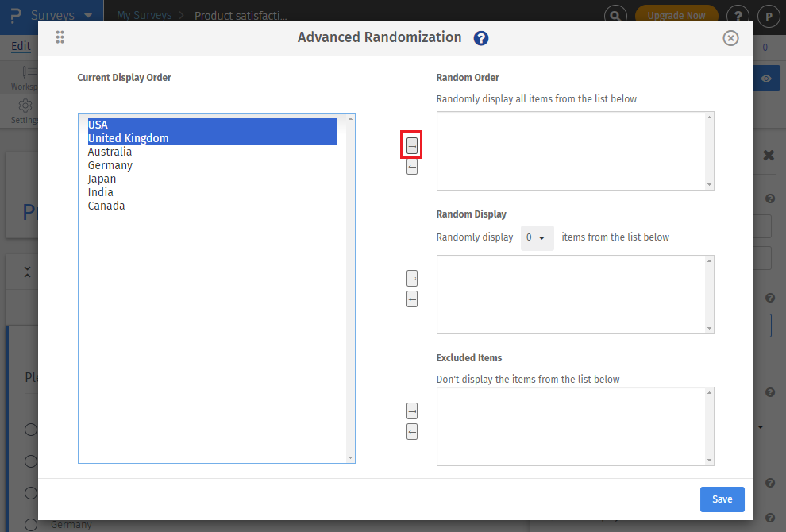This screenshot has width=786, height=532.
Task: Save the randomization settings
Action: point(722,499)
